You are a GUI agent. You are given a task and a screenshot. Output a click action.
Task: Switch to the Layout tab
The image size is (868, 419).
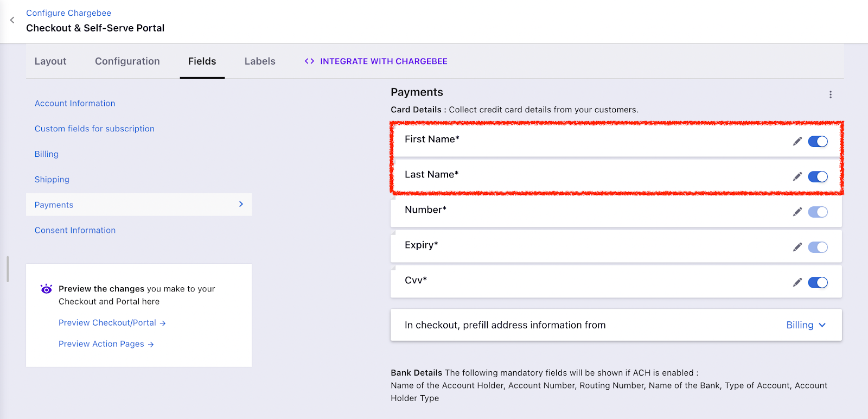pos(50,61)
